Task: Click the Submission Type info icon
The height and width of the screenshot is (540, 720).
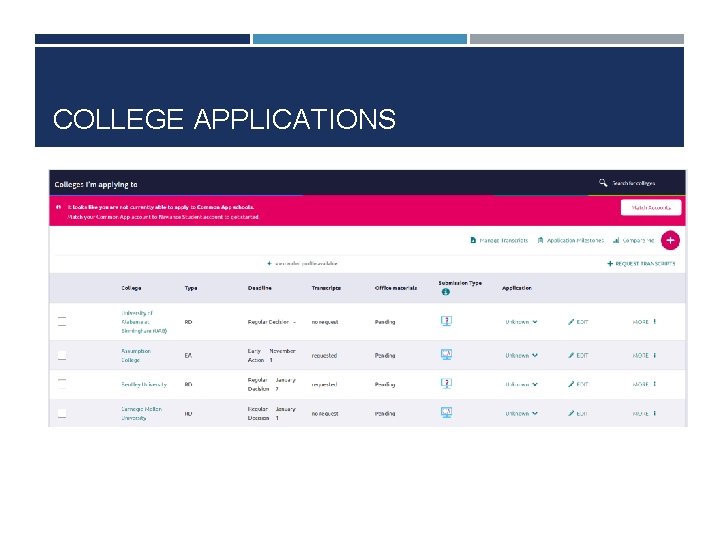Action: (x=445, y=292)
